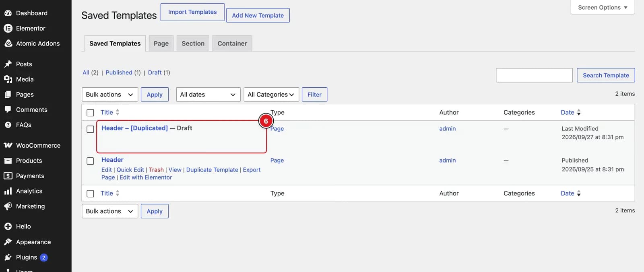Viewport: 644px width, 272px height.
Task: Click the Posts pin icon
Action: 8,64
